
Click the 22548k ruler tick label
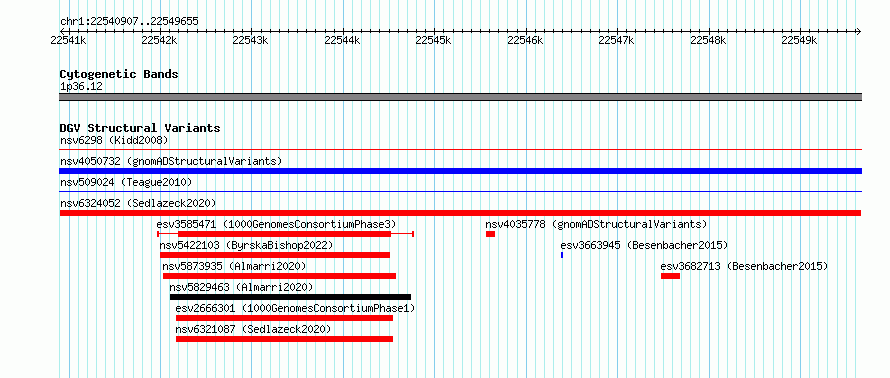(x=708, y=40)
